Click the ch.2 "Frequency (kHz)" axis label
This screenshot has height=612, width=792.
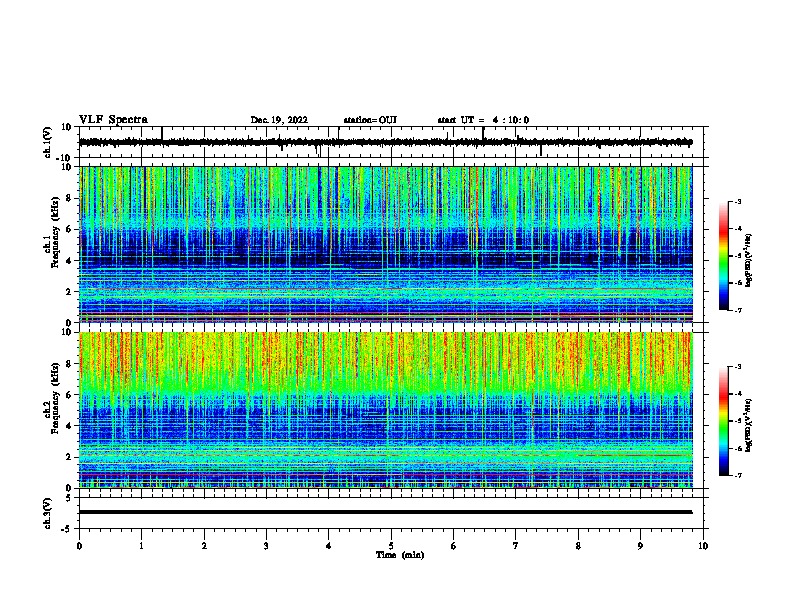[x=55, y=398]
